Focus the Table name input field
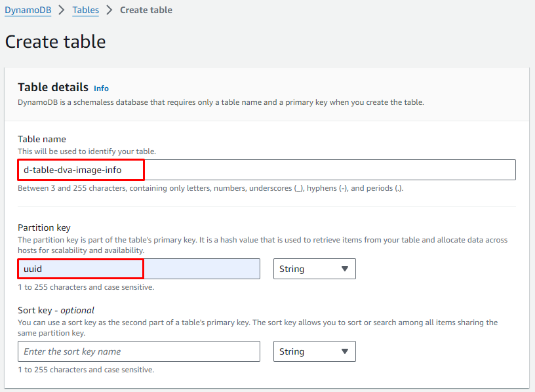535x392 pixels. (x=266, y=170)
